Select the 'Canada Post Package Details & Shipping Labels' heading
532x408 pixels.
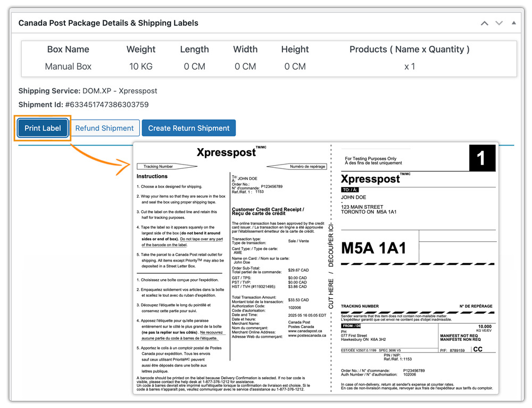click(108, 23)
